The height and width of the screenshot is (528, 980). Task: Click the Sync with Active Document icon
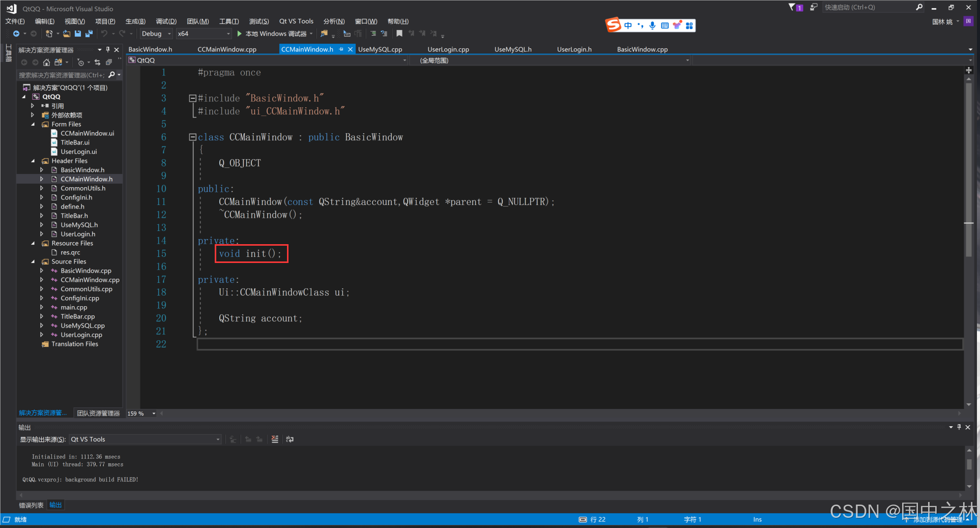point(97,62)
